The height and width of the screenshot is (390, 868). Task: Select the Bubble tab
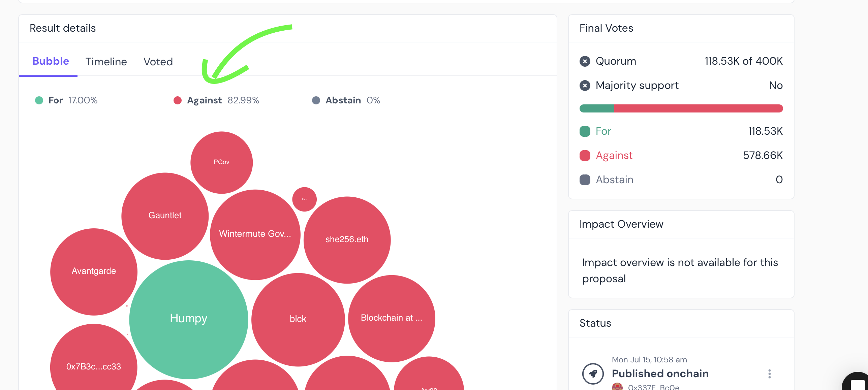point(51,61)
